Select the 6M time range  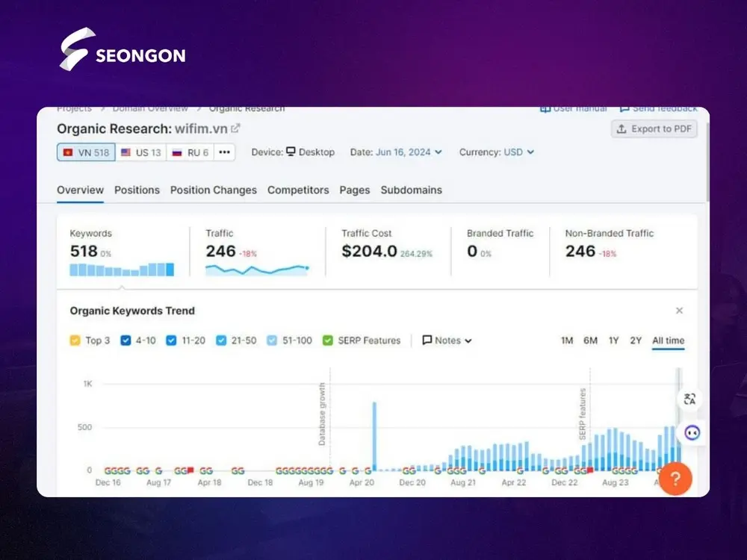[x=590, y=340]
